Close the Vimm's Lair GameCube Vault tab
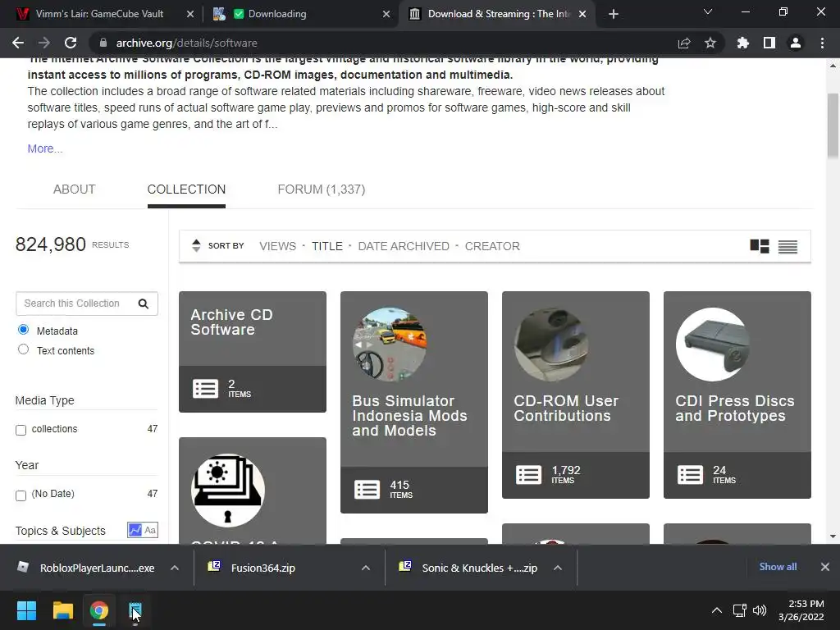This screenshot has width=840, height=630. (190, 14)
